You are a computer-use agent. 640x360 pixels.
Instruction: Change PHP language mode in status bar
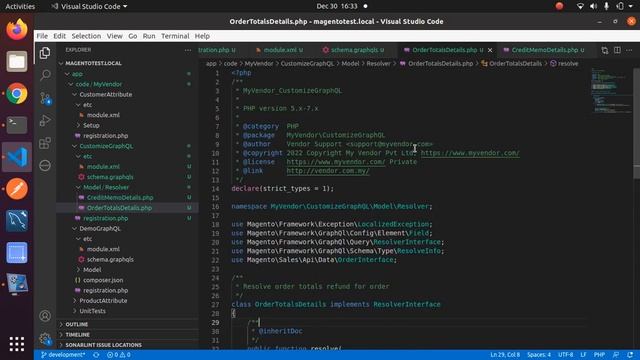599,355
